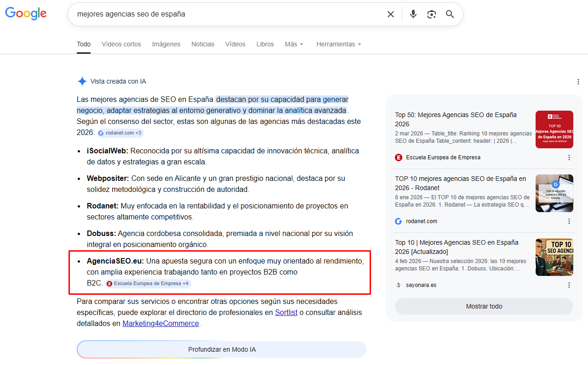Click the highlighted 'destacan por su capacidad' text

coord(211,105)
